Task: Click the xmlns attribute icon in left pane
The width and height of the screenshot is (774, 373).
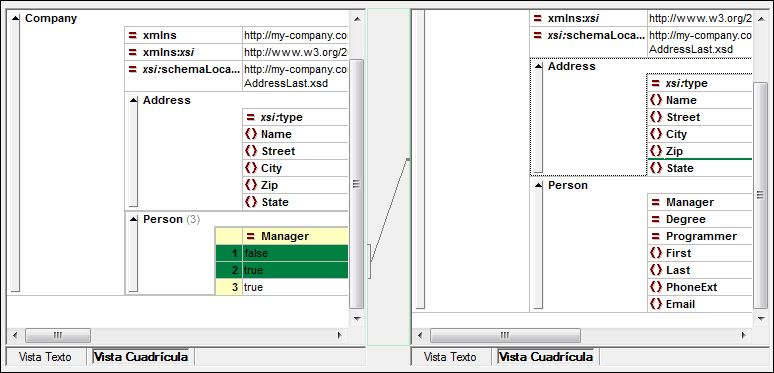Action: coord(132,36)
